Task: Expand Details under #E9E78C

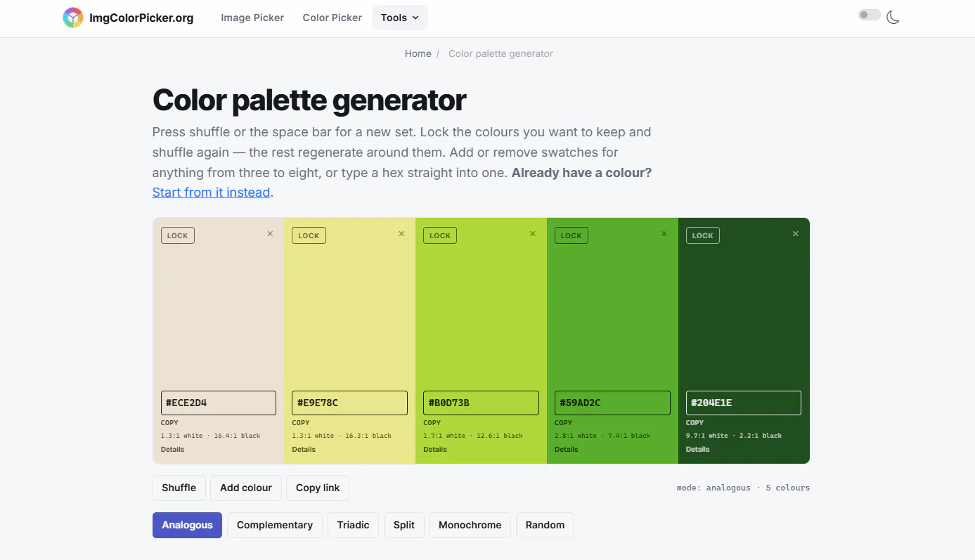Action: tap(304, 449)
